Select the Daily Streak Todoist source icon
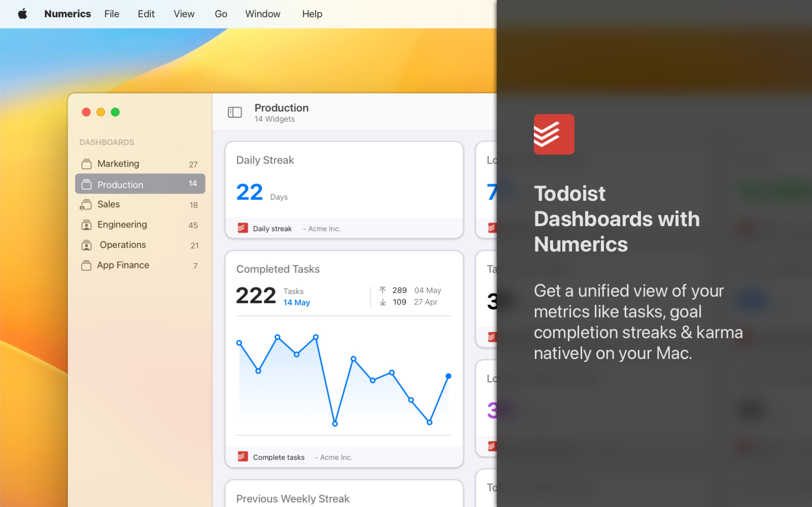The image size is (812, 507). pos(243,228)
